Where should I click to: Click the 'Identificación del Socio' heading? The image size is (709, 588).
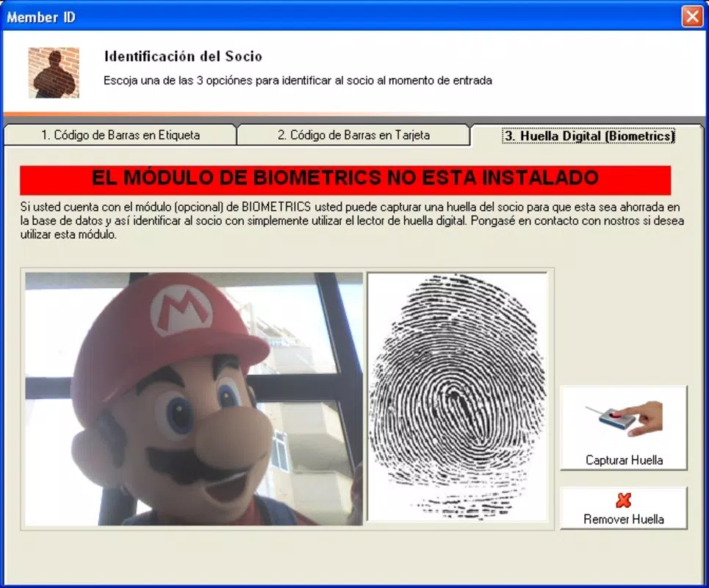[183, 57]
